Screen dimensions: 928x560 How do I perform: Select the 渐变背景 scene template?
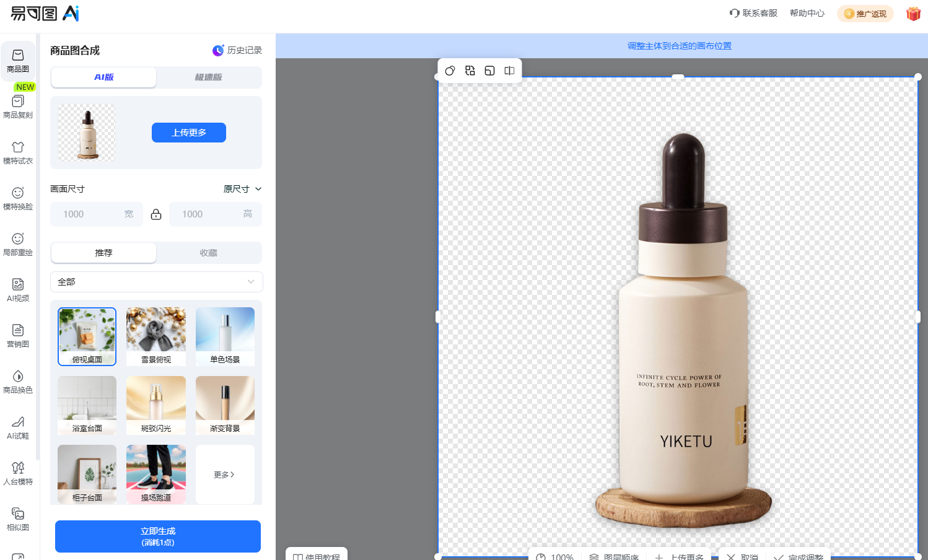click(225, 406)
